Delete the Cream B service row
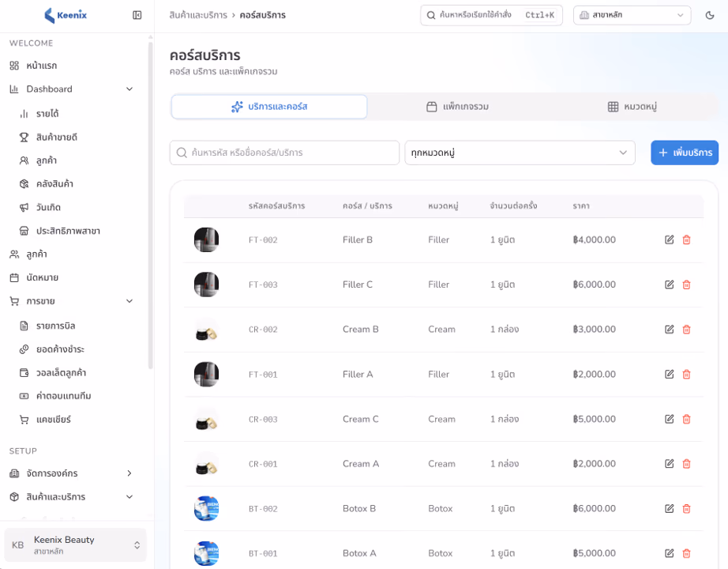Viewport: 728px width, 569px height. pos(686,330)
